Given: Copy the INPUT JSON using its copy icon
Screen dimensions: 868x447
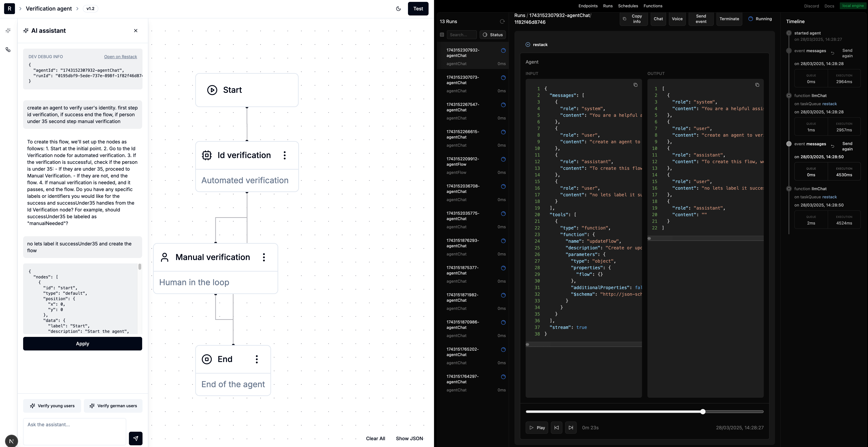Looking at the screenshot, I should (x=636, y=85).
